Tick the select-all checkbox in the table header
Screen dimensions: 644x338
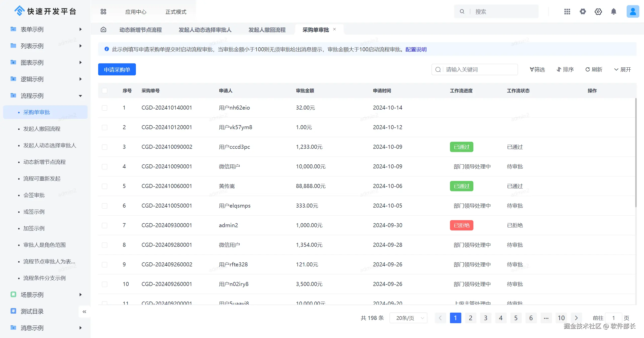[x=105, y=91]
